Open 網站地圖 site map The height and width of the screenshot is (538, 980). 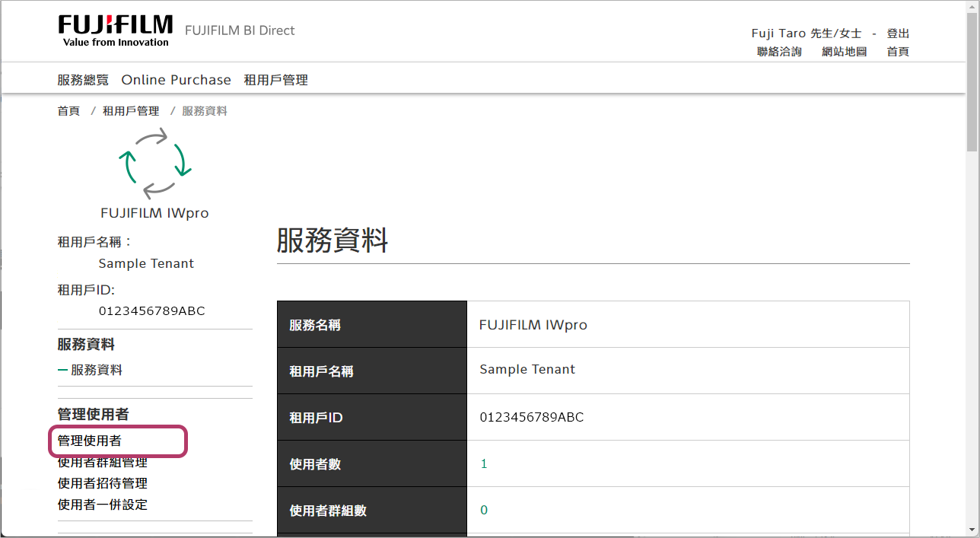click(x=843, y=51)
